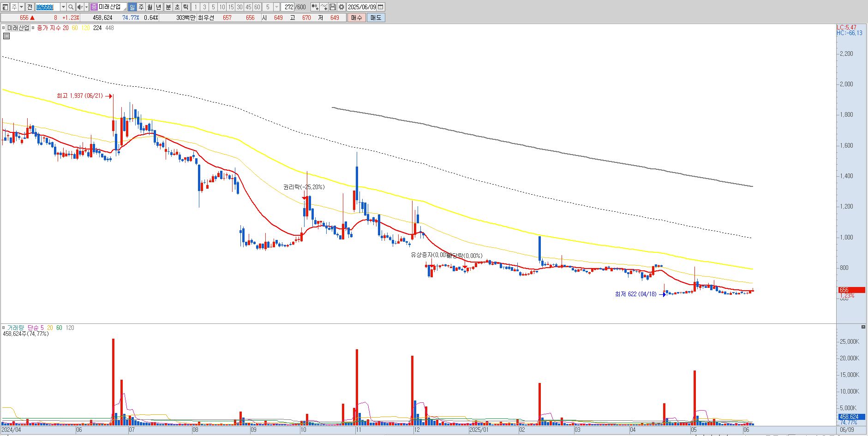Select the 10 interval preset
Image resolution: width=868 pixels, height=436 pixels.
222,7
